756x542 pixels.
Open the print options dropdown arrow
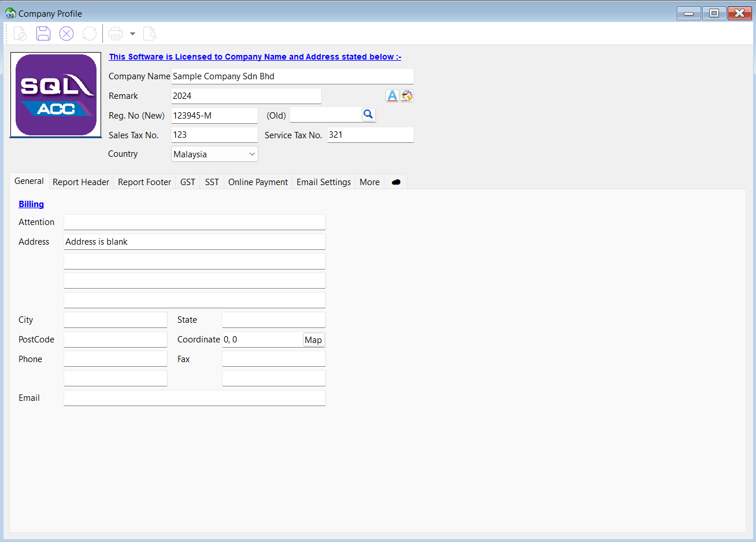pyautogui.click(x=132, y=34)
